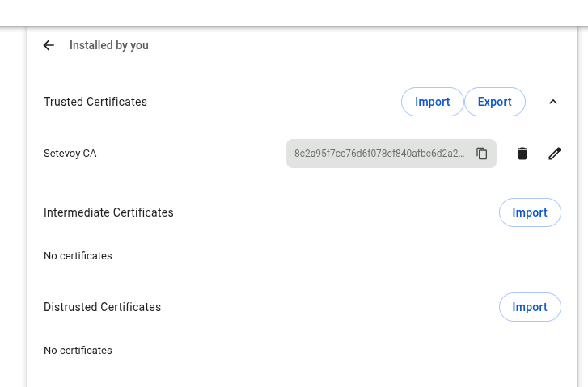The width and height of the screenshot is (588, 387).
Task: Go back using the left arrow
Action: [49, 46]
